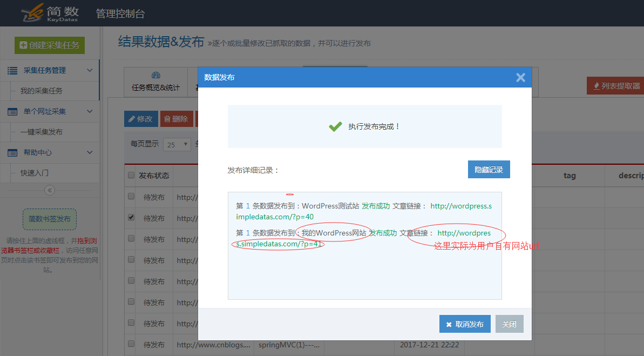The image size is (644, 356).
Task: Check the third row 待发布 checkbox
Action: pos(131,238)
